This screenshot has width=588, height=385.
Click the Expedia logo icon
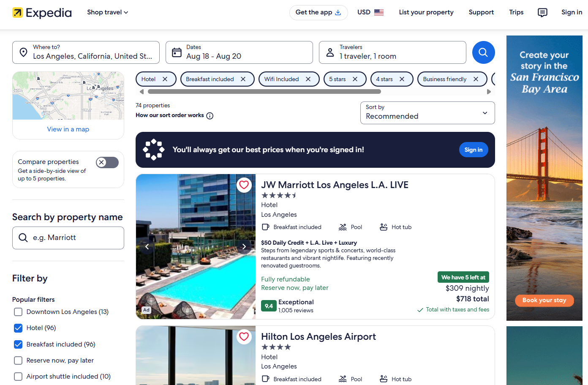click(18, 13)
